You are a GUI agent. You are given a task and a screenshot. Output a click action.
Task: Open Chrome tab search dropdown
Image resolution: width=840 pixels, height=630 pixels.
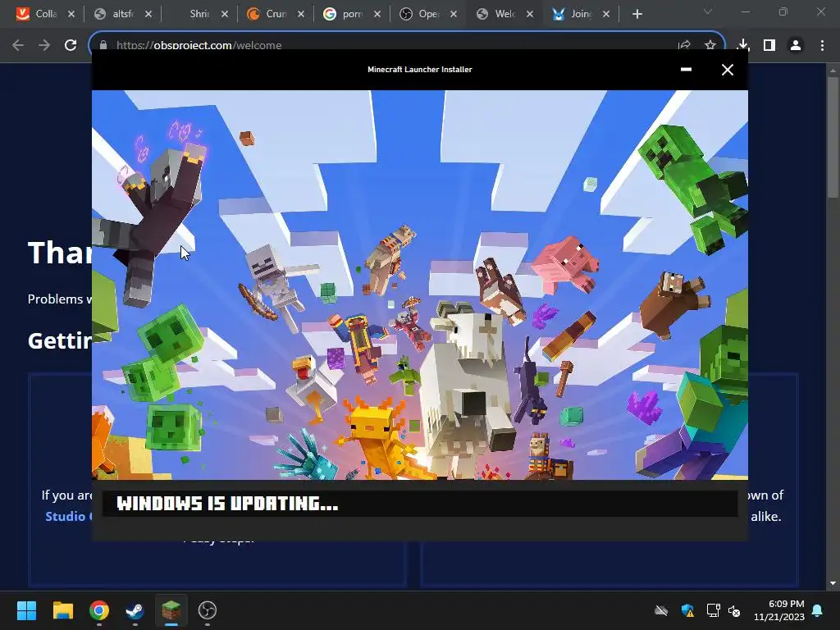click(708, 11)
